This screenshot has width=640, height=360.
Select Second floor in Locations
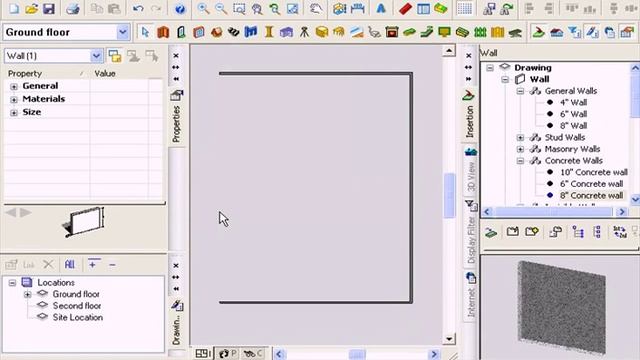[x=77, y=306]
